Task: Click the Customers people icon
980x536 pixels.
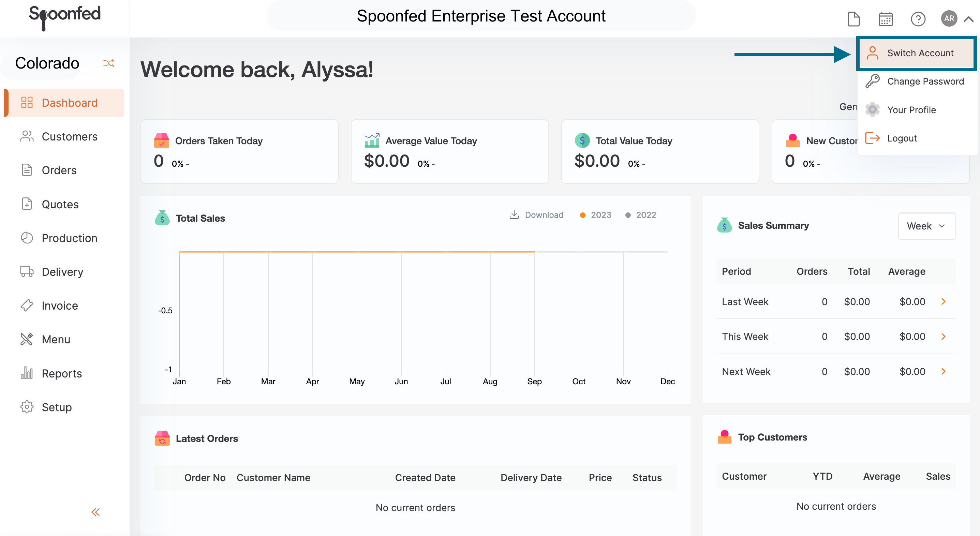Action: coord(27,136)
